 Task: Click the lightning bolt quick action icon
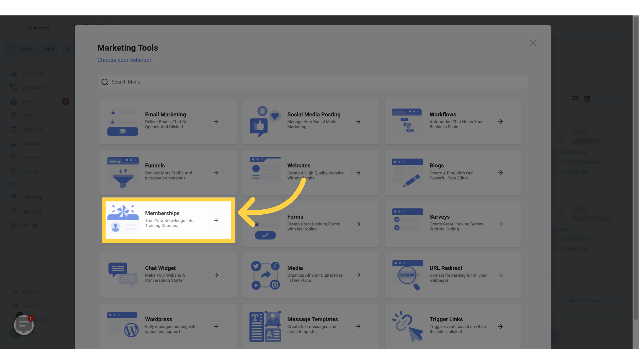(x=68, y=49)
